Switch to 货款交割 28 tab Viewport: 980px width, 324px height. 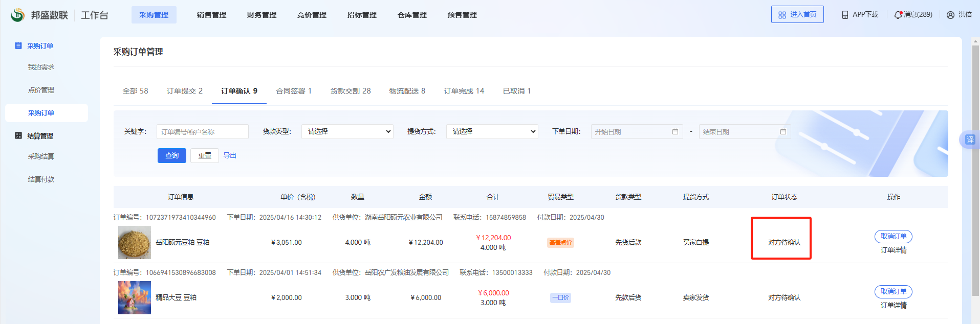351,91
